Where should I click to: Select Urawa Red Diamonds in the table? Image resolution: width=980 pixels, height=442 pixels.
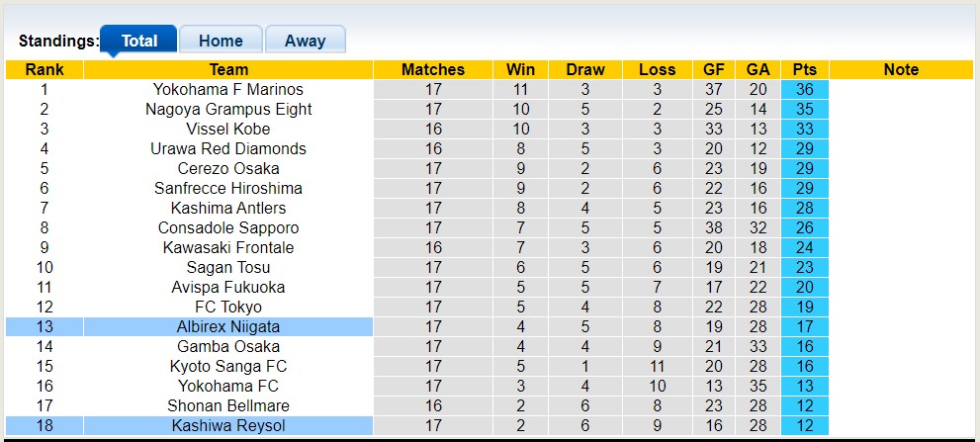(228, 148)
